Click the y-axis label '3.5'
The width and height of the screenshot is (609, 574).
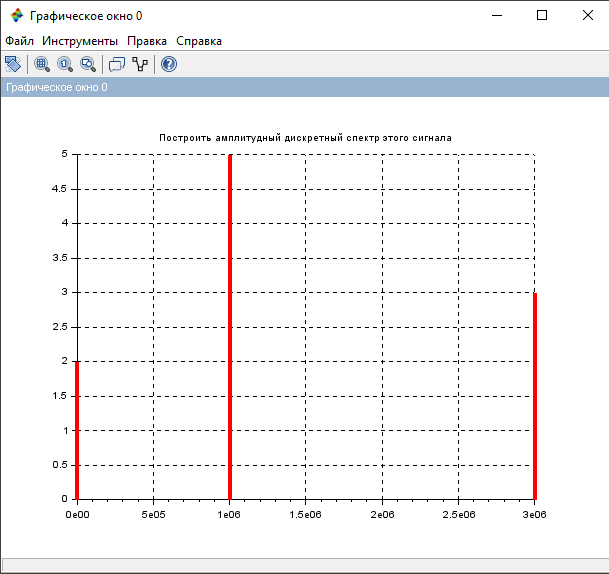[60, 258]
